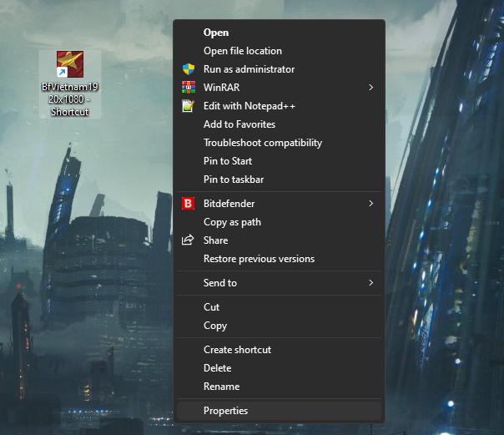
Task: Select Add to Favorites
Action: 239,124
